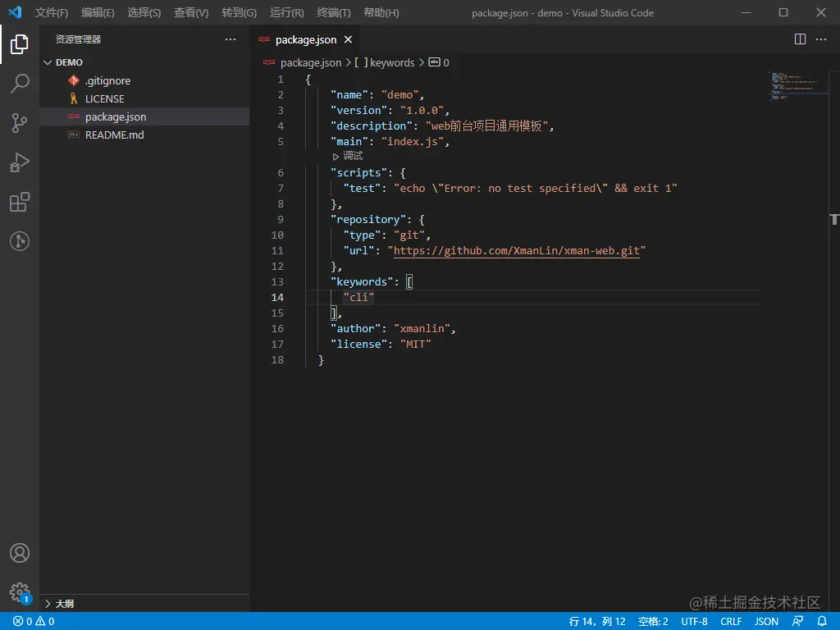Open the Search view in the activity bar

(20, 84)
